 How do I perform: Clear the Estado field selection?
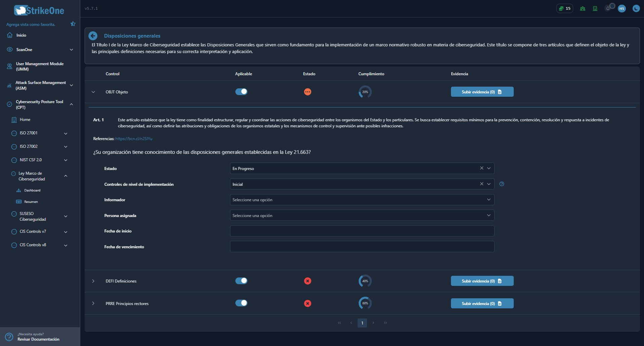[481, 168]
